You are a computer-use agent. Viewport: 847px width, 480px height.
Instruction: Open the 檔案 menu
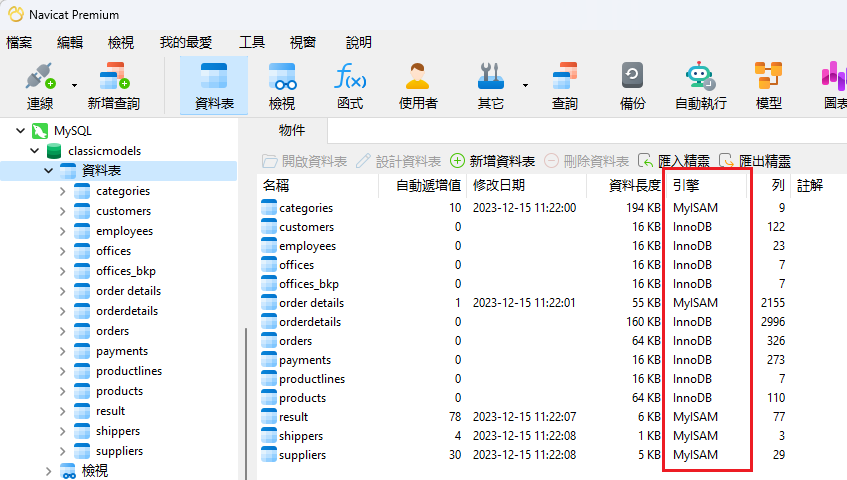(x=19, y=42)
